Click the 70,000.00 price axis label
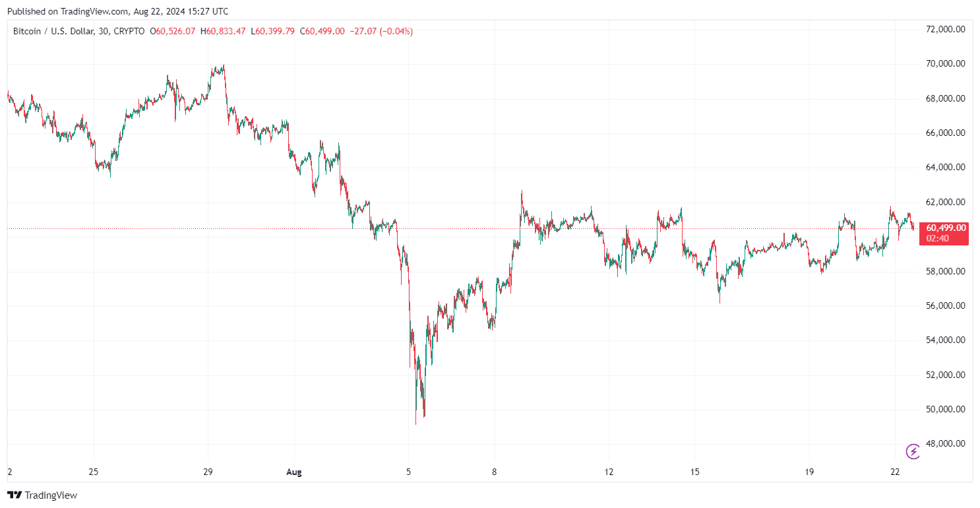980x508 pixels. point(946,64)
